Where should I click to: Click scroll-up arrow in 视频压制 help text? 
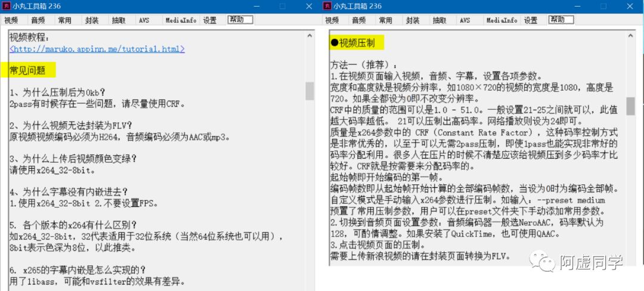click(630, 36)
